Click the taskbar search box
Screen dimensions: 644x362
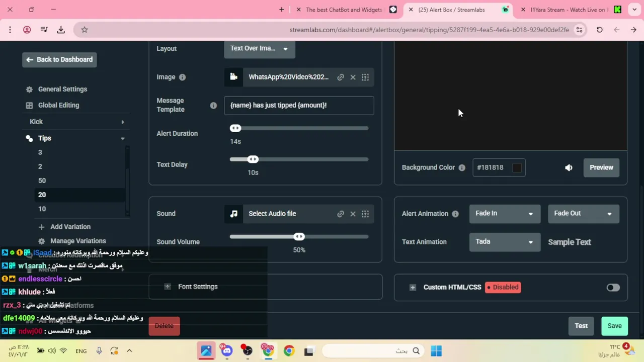coord(372,351)
